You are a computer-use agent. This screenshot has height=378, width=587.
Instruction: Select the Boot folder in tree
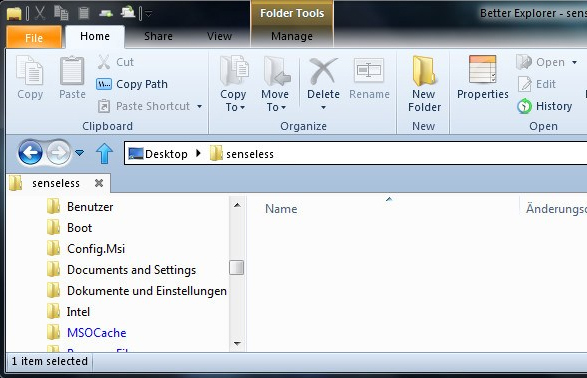pos(70,228)
